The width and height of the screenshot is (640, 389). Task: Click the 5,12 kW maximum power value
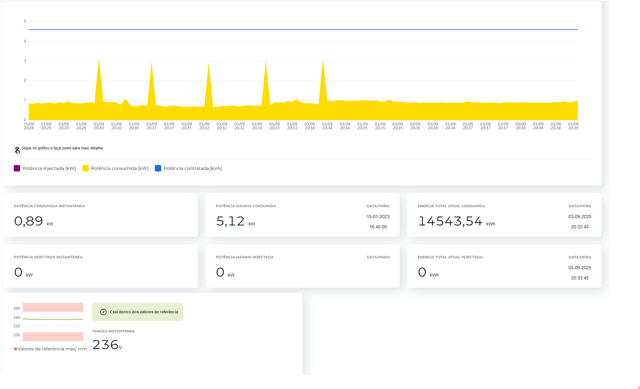235,221
